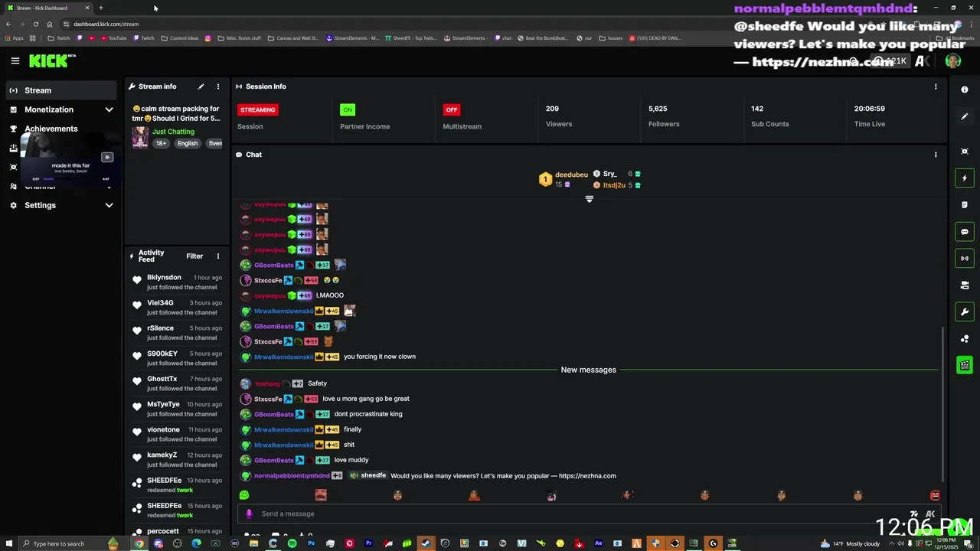Open the Session Info three-dot menu

coord(935,86)
